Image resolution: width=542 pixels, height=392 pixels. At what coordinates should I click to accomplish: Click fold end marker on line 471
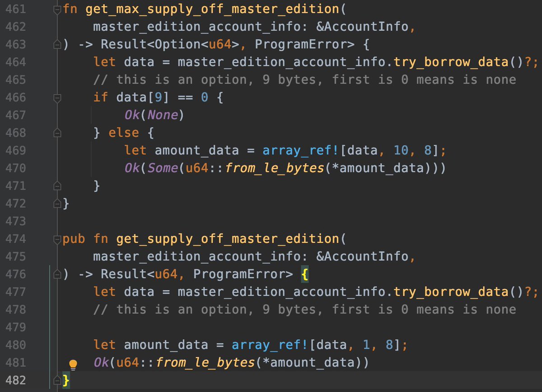tap(57, 186)
